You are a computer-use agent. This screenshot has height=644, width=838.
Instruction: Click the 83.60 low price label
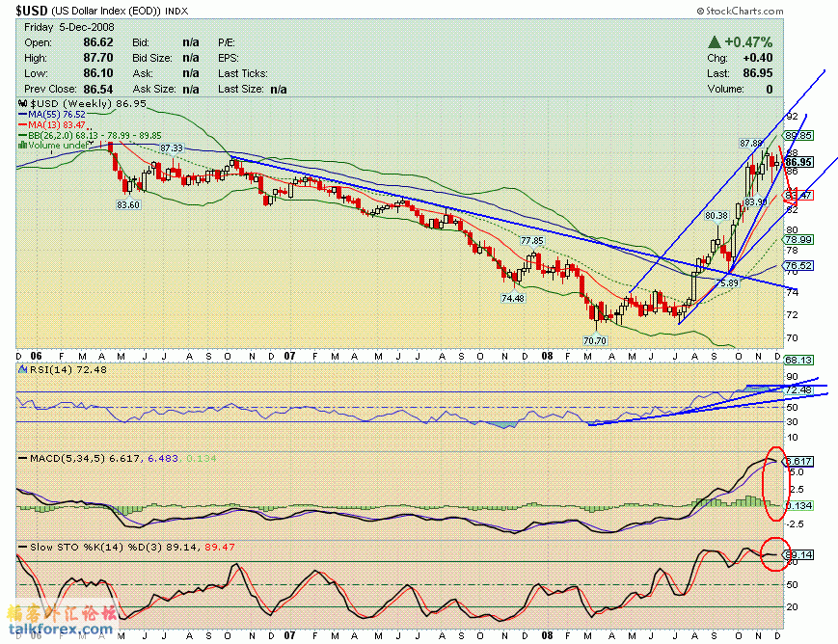[128, 204]
